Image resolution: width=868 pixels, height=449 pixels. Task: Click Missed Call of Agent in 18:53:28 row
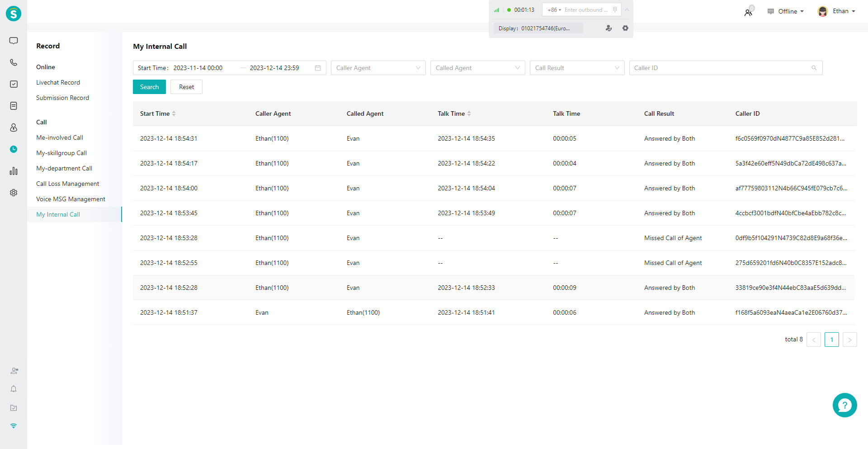point(673,238)
